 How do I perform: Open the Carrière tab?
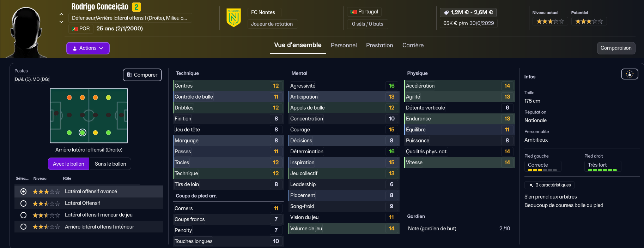pyautogui.click(x=413, y=45)
